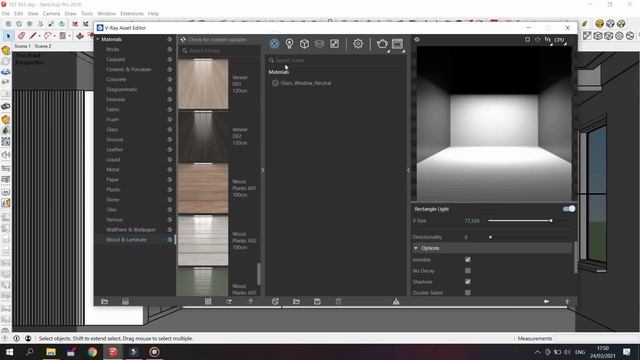Image resolution: width=640 pixels, height=360 pixels.
Task: Open the frame buffer window icon
Action: (397, 44)
